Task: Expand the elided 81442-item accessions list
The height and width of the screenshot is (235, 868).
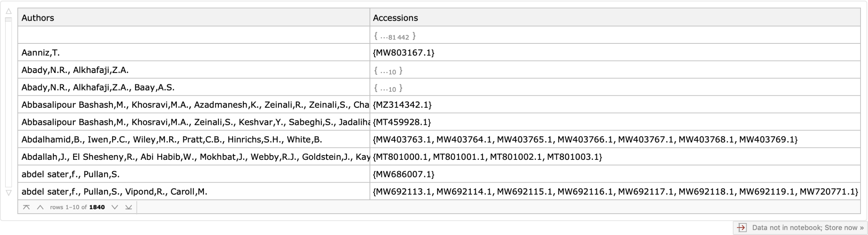Action: coord(395,36)
